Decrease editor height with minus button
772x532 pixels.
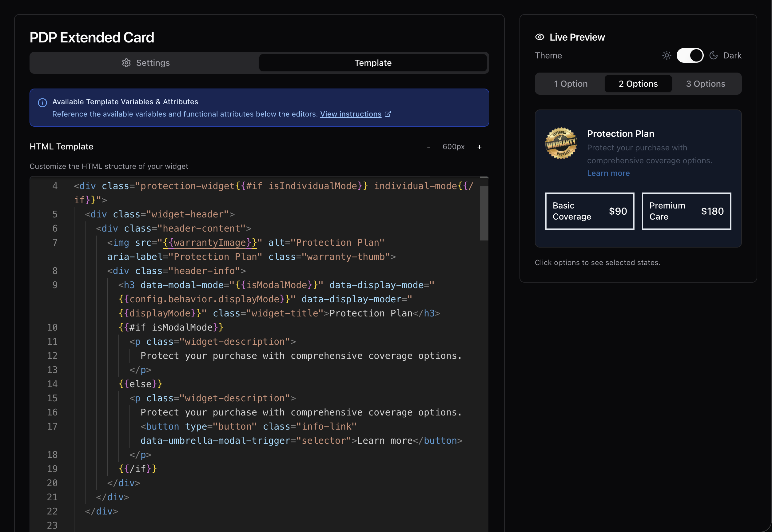click(428, 147)
